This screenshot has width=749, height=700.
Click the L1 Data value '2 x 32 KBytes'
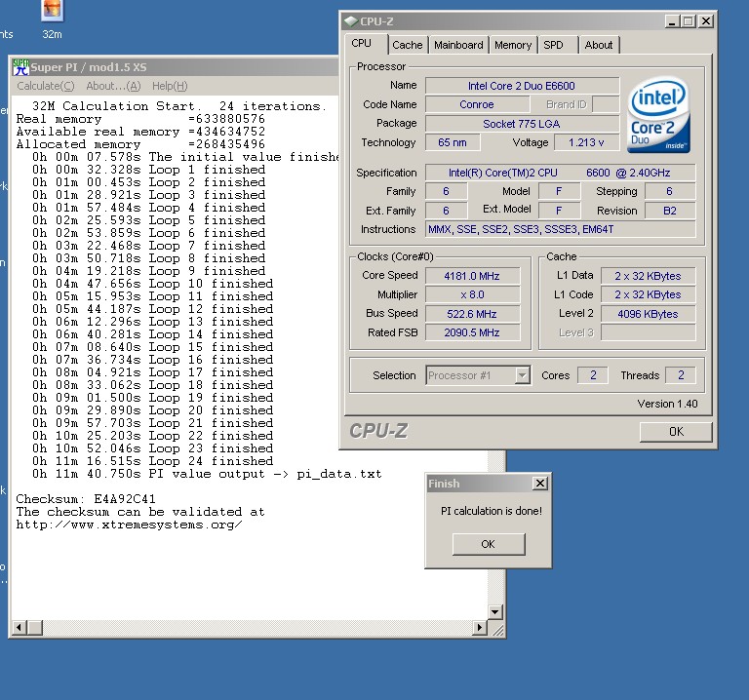tap(649, 276)
